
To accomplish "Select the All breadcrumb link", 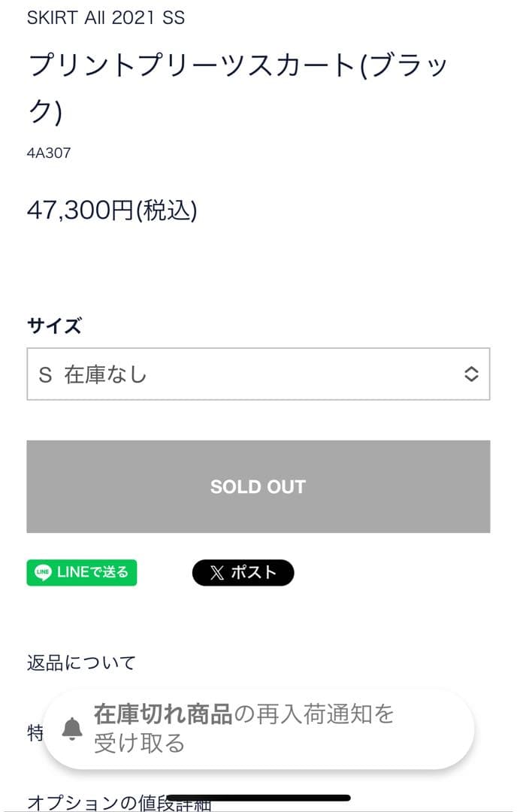I will pyautogui.click(x=96, y=18).
